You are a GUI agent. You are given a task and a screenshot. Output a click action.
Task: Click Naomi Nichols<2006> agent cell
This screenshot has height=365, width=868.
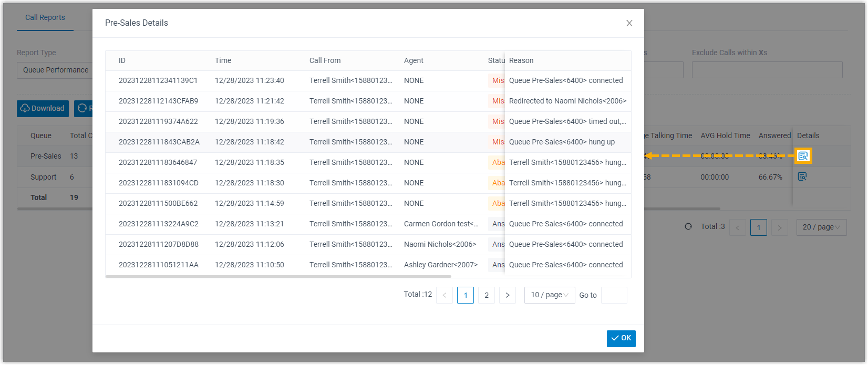(440, 245)
